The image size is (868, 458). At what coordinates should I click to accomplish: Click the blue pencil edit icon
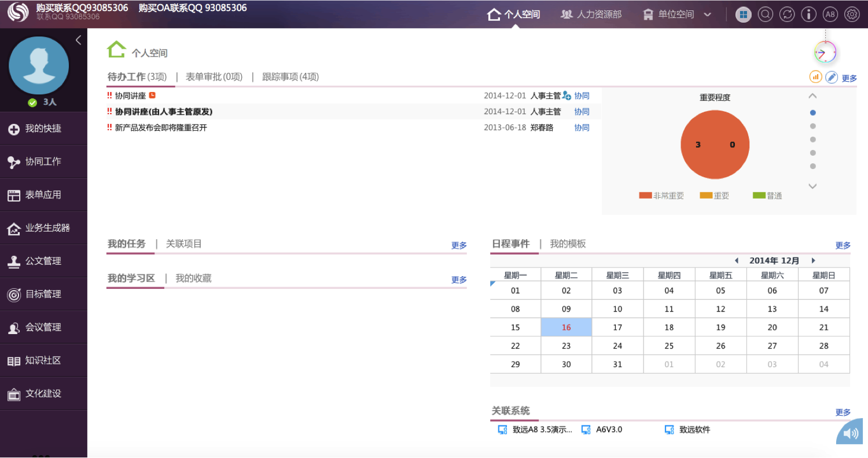(832, 77)
